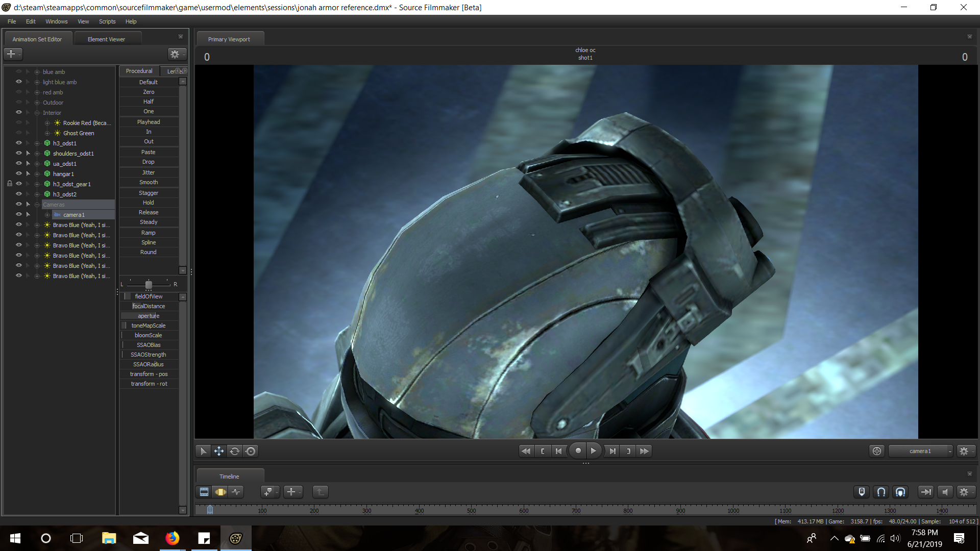
Task: Toggle timeline snap magnet icon
Action: coord(881,492)
